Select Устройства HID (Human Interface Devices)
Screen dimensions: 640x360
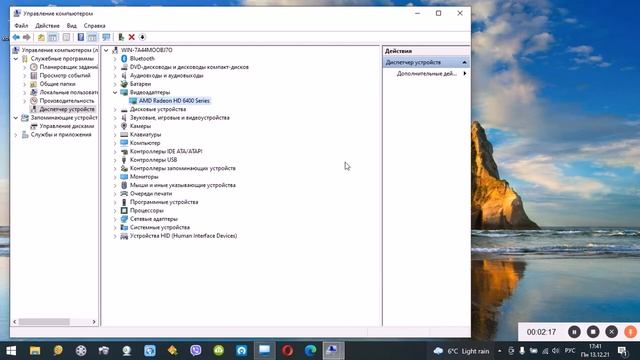(183, 236)
